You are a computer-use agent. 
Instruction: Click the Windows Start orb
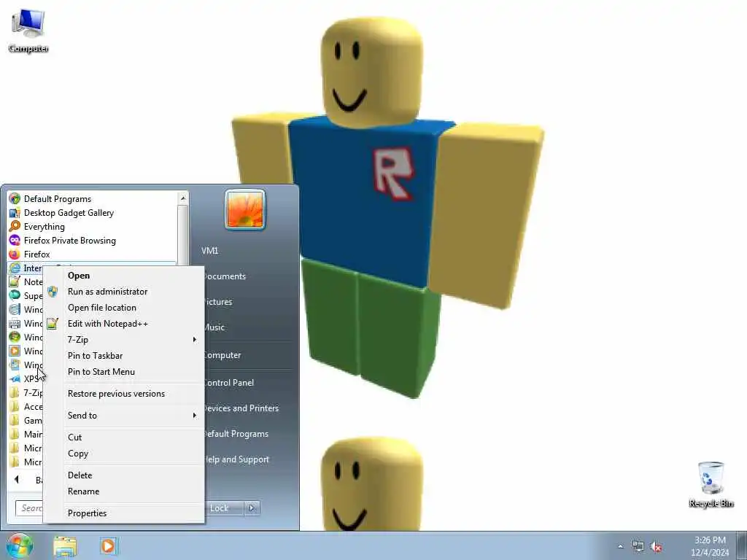click(x=19, y=545)
